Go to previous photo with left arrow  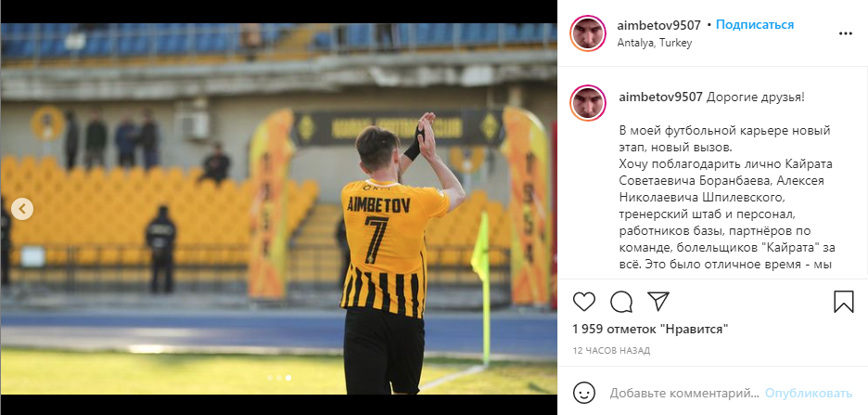click(x=22, y=209)
